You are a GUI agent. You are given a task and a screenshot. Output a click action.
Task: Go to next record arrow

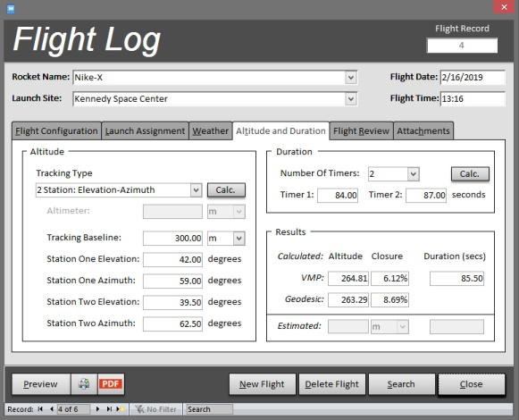pyautogui.click(x=97, y=409)
